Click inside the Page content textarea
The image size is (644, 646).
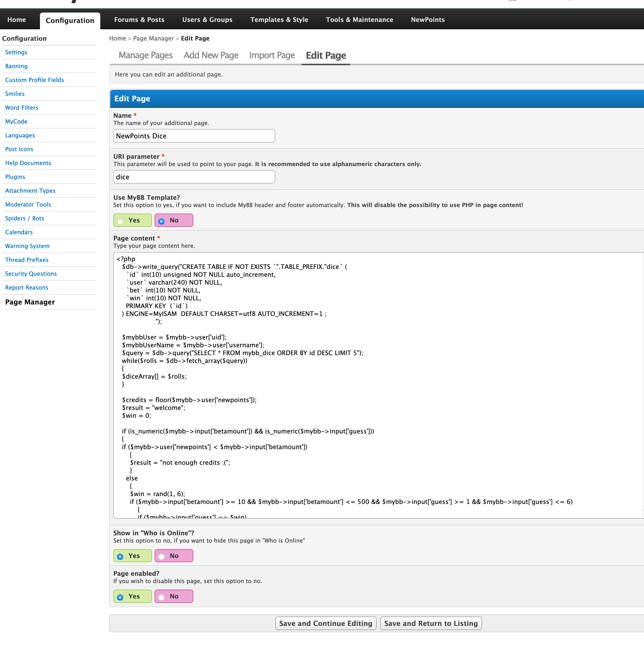(x=378, y=385)
